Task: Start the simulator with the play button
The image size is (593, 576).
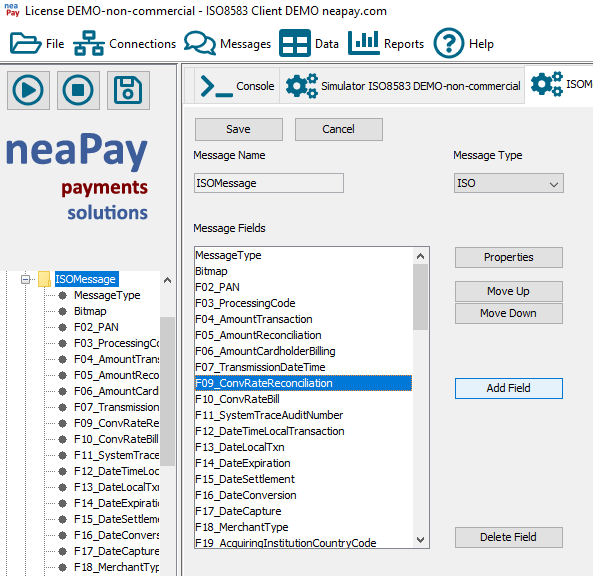Action: [28, 90]
